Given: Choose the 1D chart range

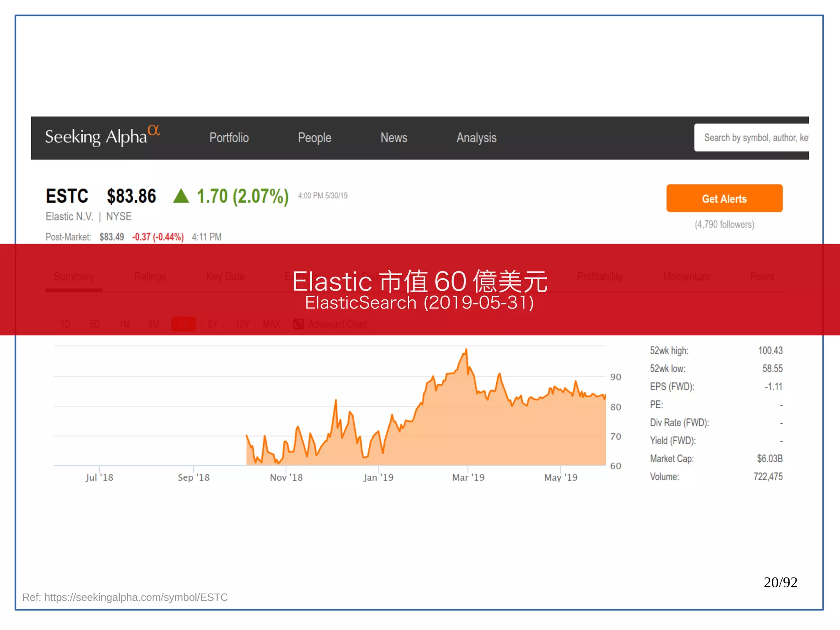Looking at the screenshot, I should tap(65, 324).
